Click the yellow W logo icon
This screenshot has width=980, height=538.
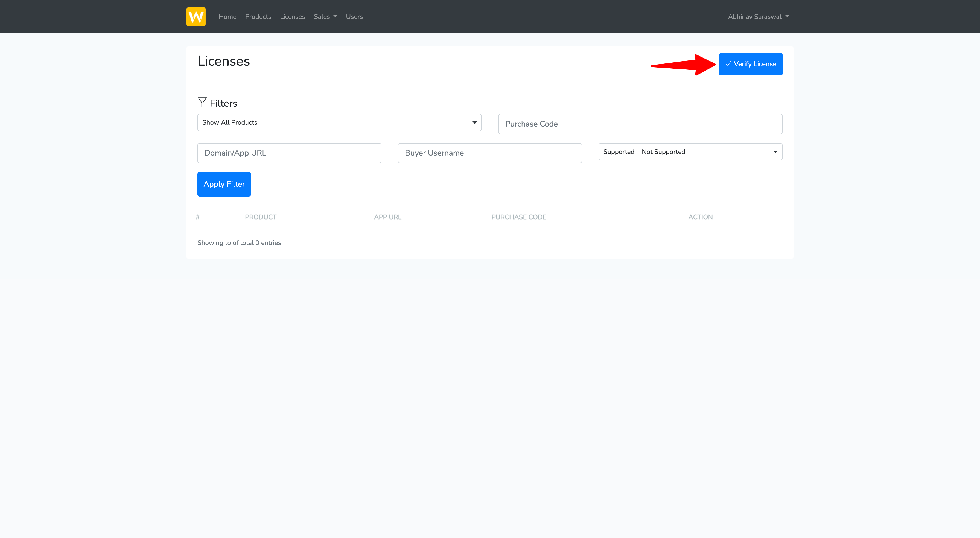[x=196, y=17]
